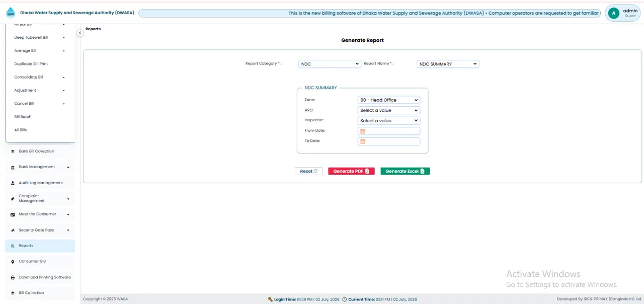Viewport: 644px width, 304px height.
Task: Click the scrolling billing software notice
Action: pyautogui.click(x=370, y=13)
